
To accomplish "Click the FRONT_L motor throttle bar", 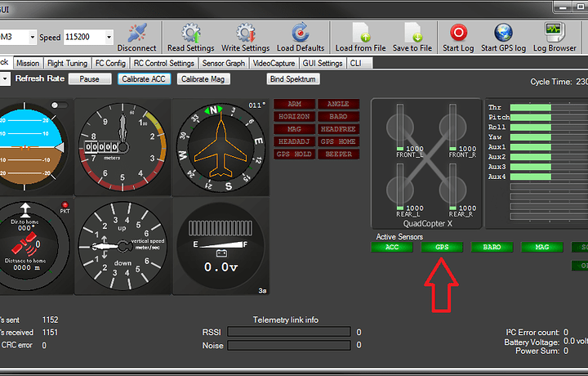I will coord(400,128).
